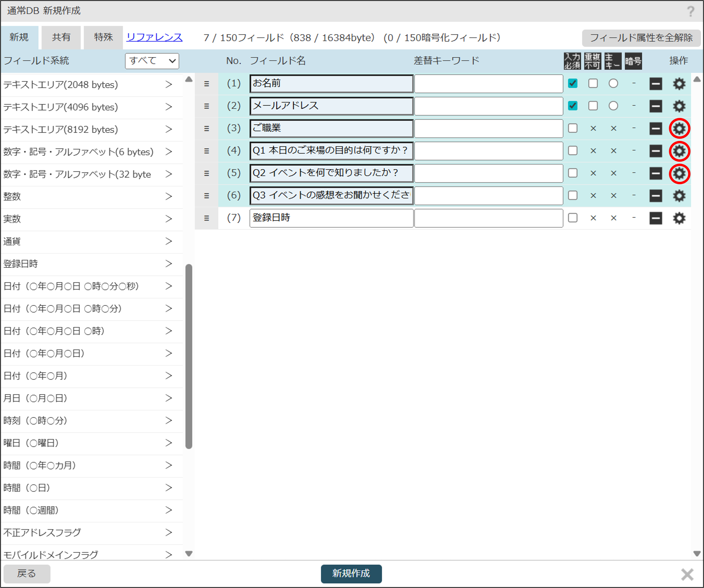Select primary key radio for お名前

click(x=613, y=83)
